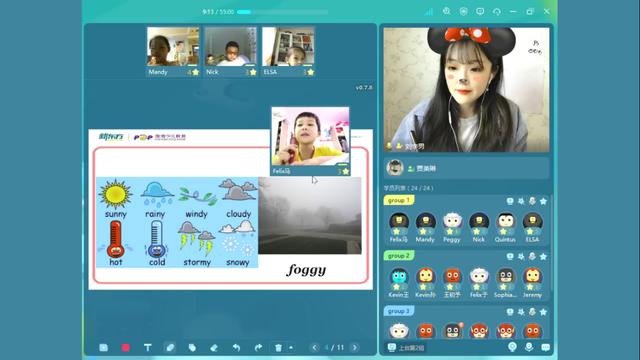Pick the red pen color swatch
This screenshot has height=360, width=640.
(126, 347)
